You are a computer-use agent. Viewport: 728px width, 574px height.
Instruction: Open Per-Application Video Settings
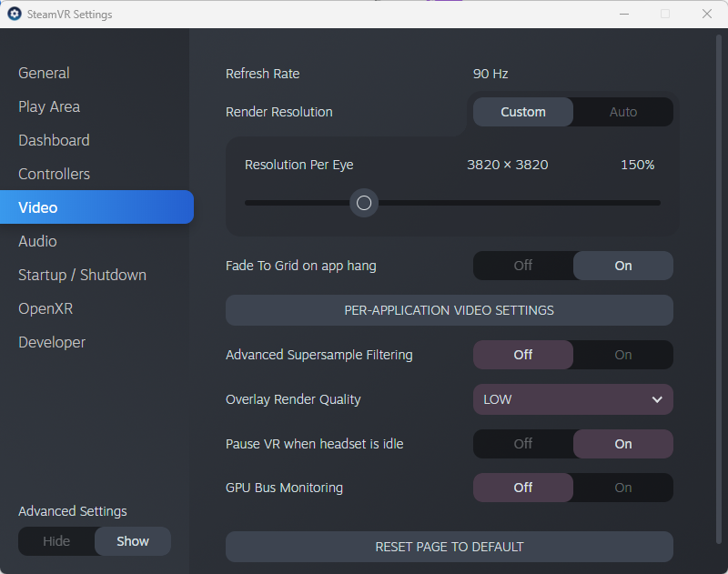(450, 310)
